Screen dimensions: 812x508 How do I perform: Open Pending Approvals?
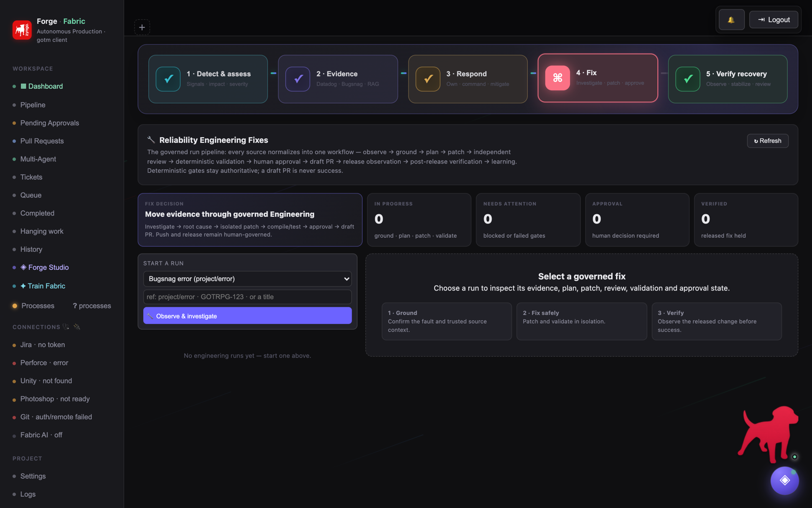[50, 123]
